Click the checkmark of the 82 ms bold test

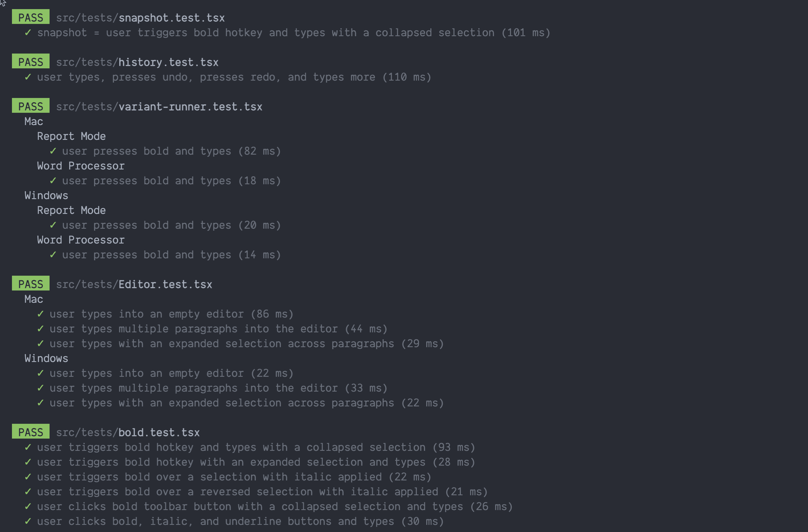click(53, 151)
